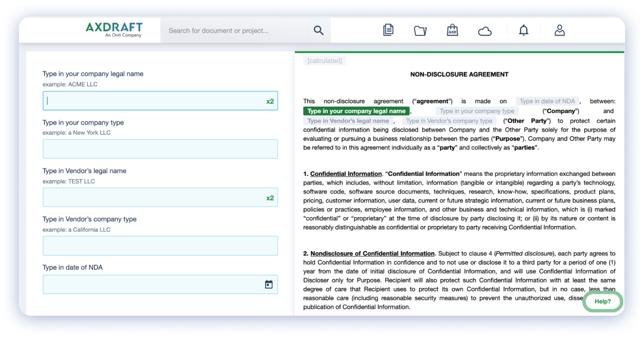
Task: Focus the document search box
Action: pyautogui.click(x=234, y=31)
